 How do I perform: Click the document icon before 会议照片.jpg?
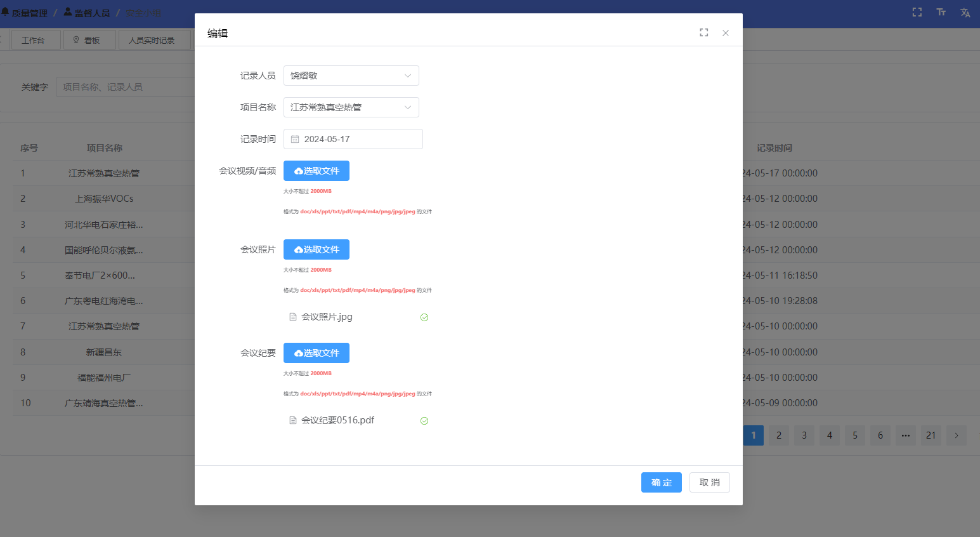pos(293,317)
